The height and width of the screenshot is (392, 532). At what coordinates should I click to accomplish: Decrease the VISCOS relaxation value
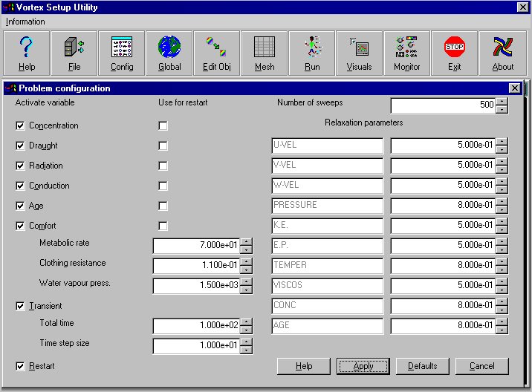pyautogui.click(x=502, y=290)
